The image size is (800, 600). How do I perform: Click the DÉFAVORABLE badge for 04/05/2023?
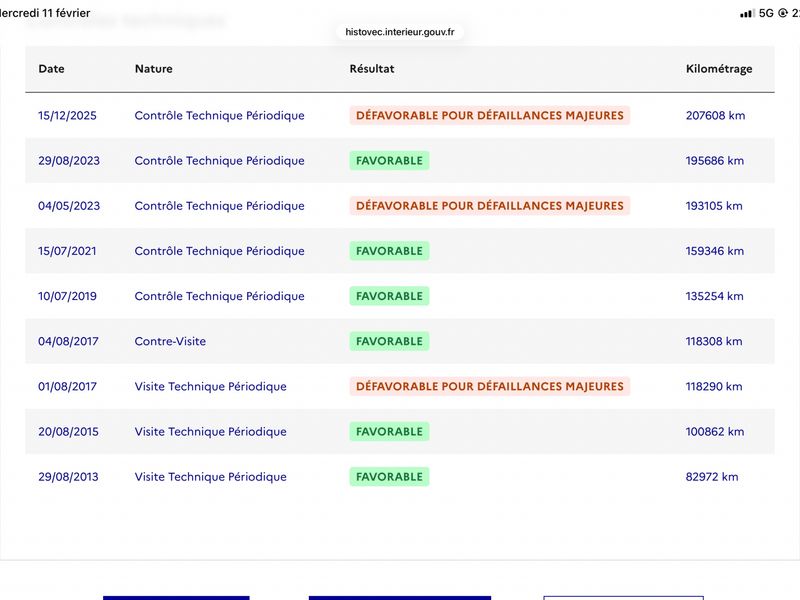click(489, 206)
